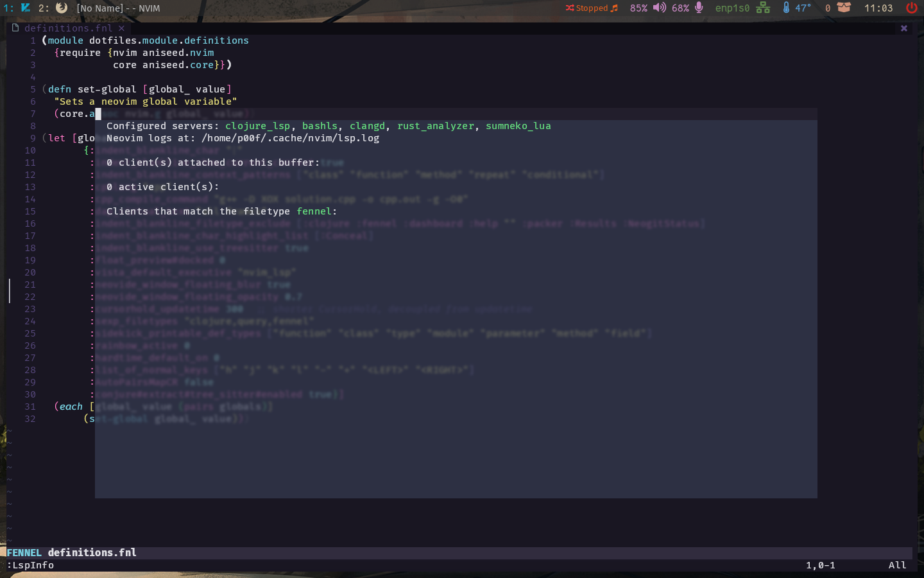Click the :LspInfo command line

coord(30,565)
